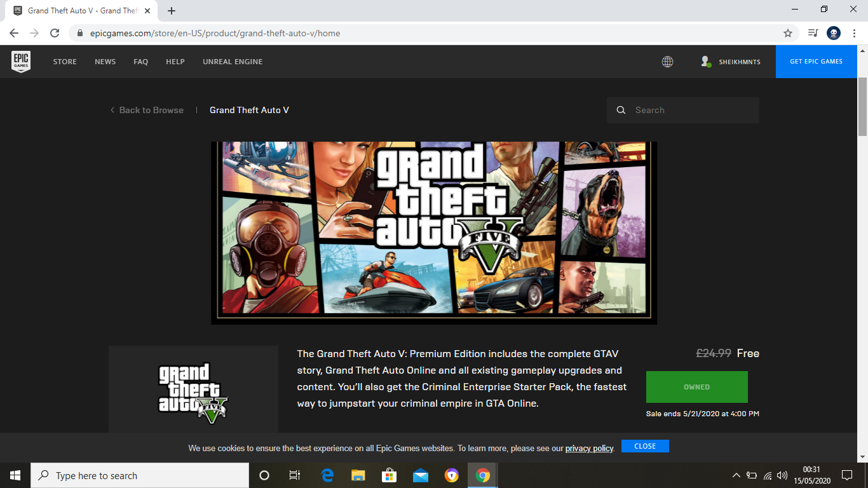Open File Explorer from taskbar
Image resolution: width=868 pixels, height=488 pixels.
tap(358, 475)
